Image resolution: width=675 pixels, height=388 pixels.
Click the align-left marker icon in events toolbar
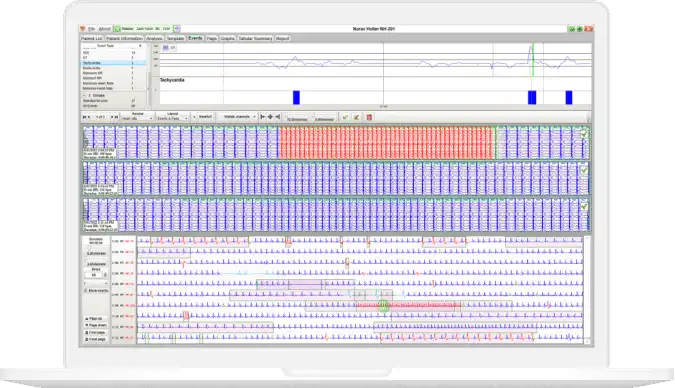click(263, 117)
